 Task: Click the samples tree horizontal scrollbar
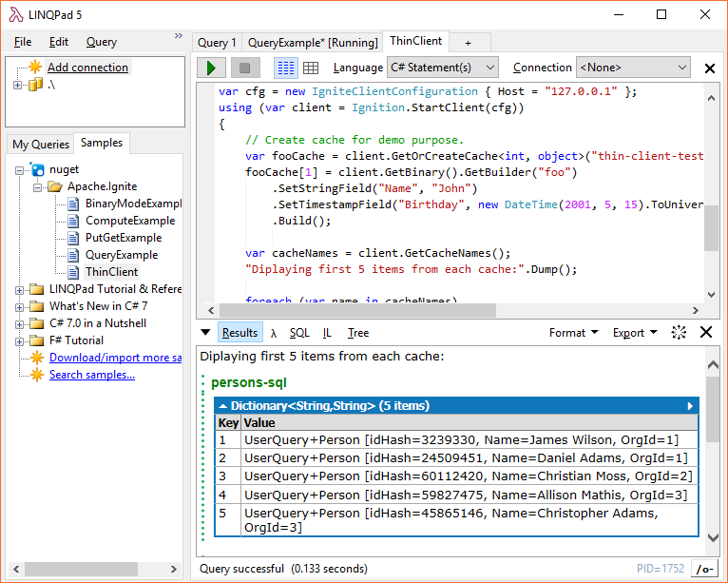81,569
